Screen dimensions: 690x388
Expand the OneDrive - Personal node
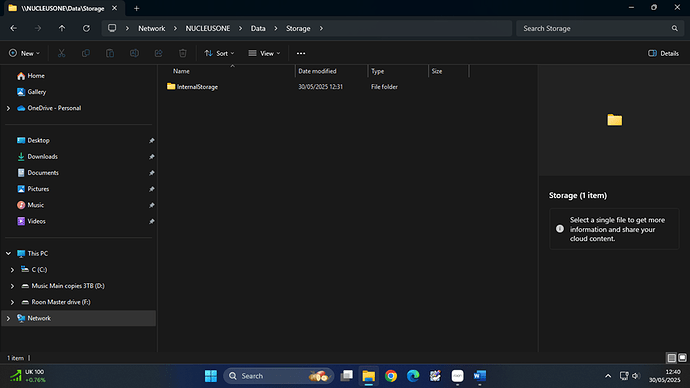(8, 108)
